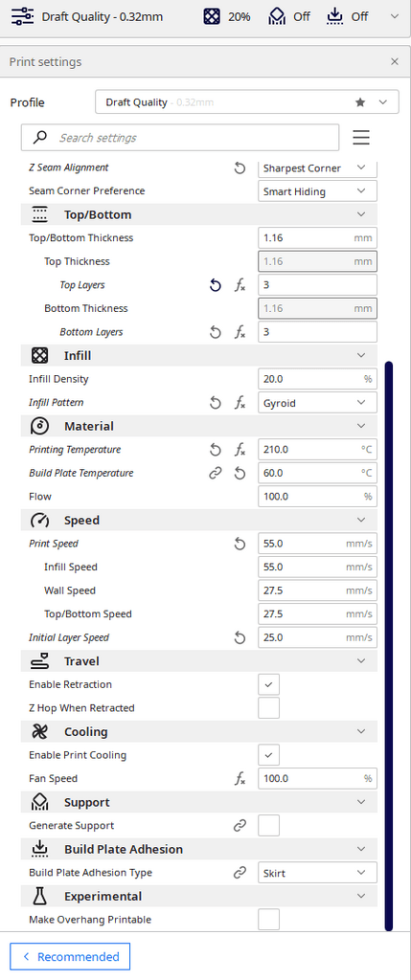Click the settings list vertical scrollbar
The width and height of the screenshot is (411, 980).
(388, 645)
